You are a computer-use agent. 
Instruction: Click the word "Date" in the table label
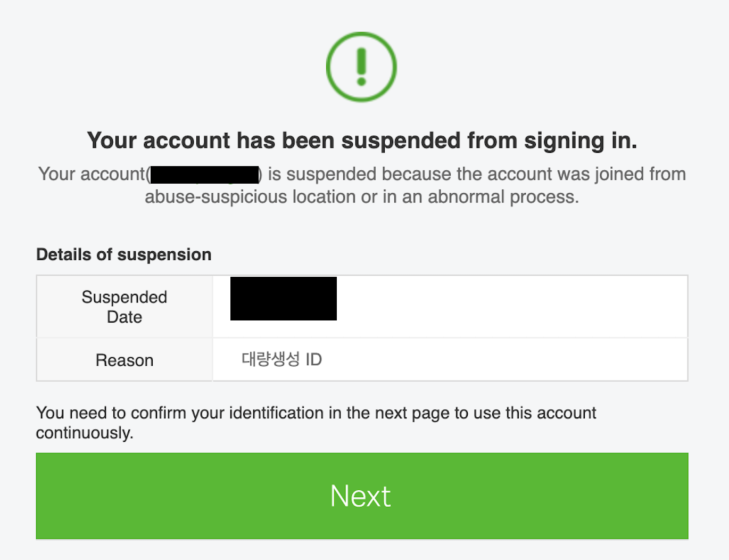coord(125,317)
